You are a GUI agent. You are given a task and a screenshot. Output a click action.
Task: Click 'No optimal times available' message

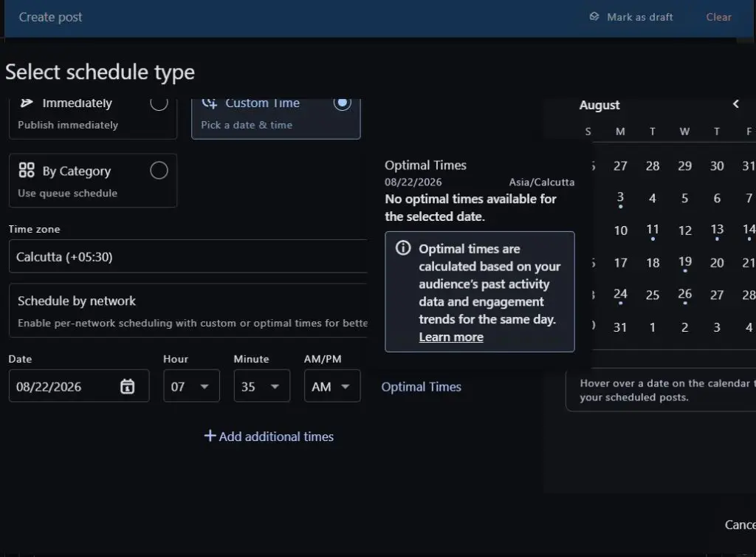tap(470, 208)
